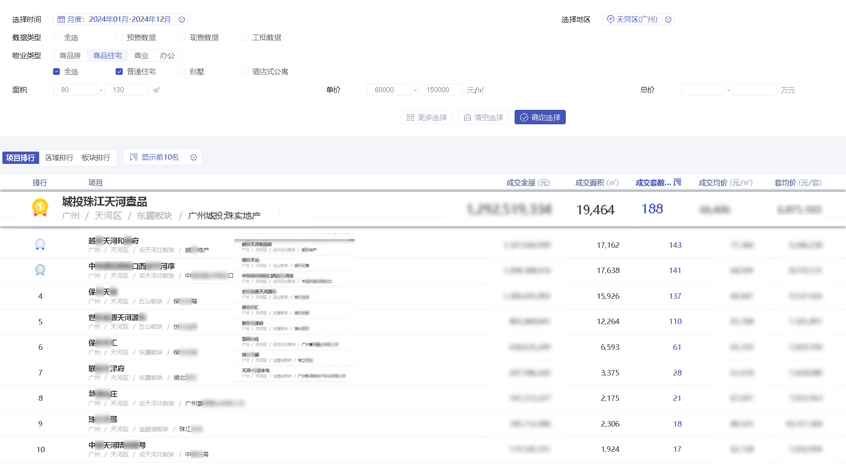This screenshot has width=846, height=466.
Task: Switch to the 板块排行 tab
Action: pos(96,158)
